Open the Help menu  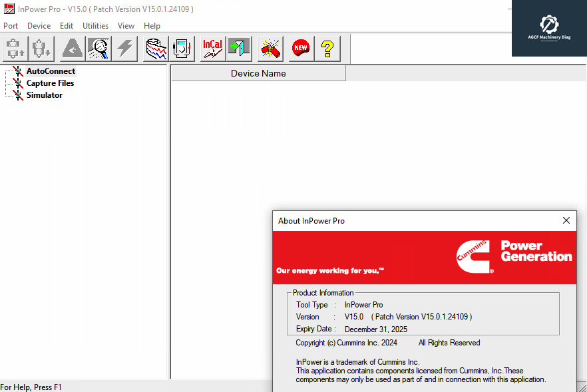(x=152, y=26)
